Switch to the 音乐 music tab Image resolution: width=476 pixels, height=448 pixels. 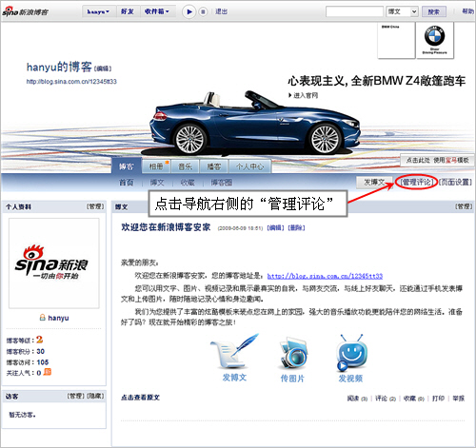[186, 166]
